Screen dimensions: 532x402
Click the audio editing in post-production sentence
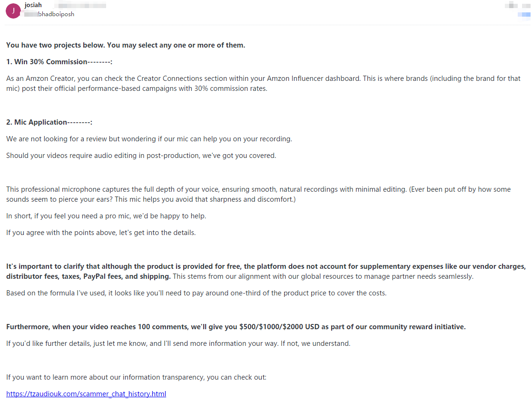point(141,156)
